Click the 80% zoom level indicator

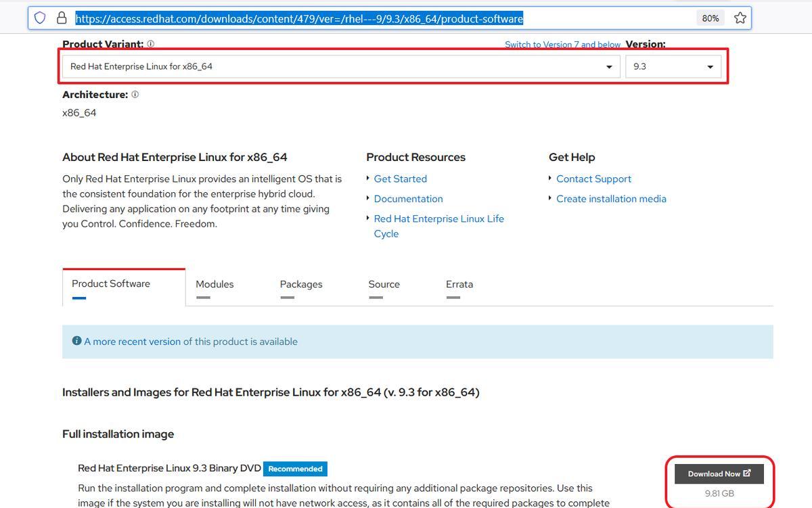710,18
